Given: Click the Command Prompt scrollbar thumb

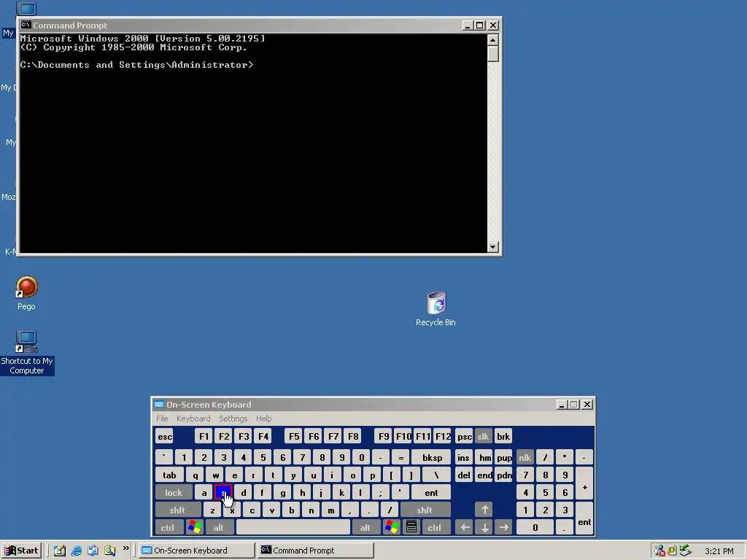Looking at the screenshot, I should point(493,53).
